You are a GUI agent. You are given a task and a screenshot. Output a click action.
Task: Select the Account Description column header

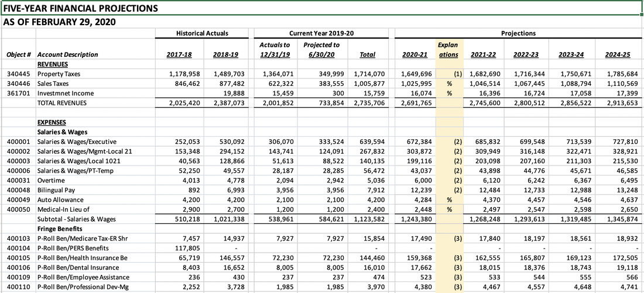tap(68, 54)
